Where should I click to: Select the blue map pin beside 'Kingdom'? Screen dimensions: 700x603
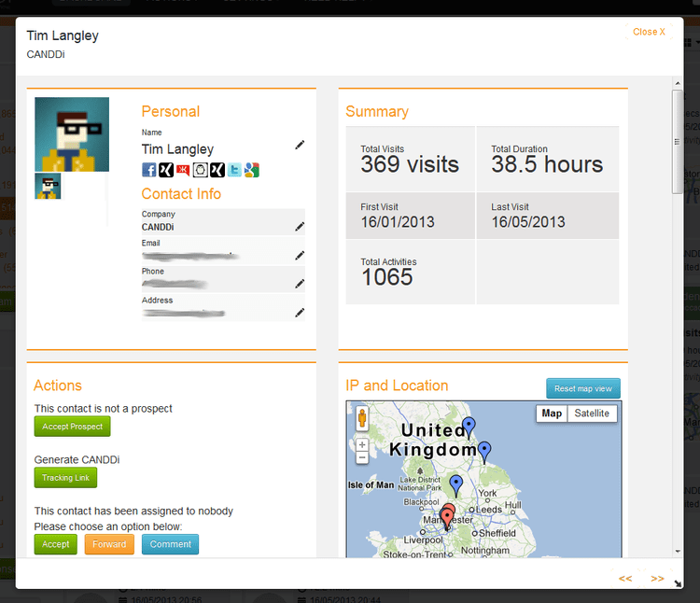click(x=484, y=451)
